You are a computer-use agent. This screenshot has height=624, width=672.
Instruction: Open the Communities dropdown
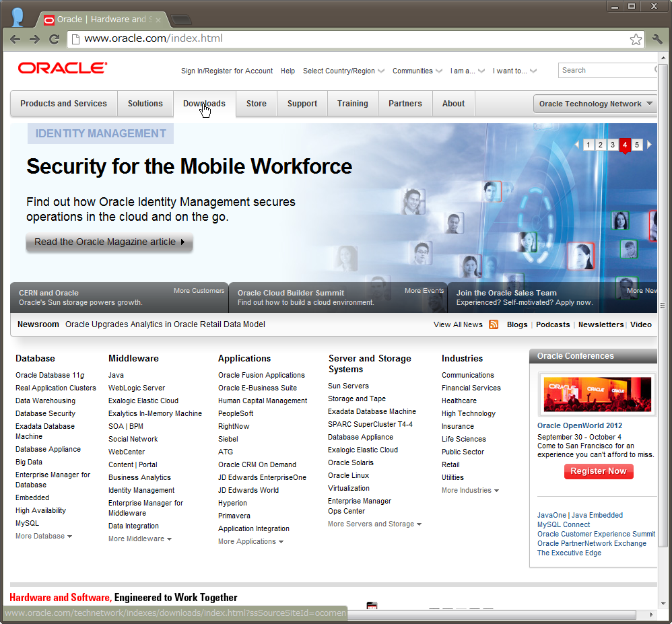point(417,71)
